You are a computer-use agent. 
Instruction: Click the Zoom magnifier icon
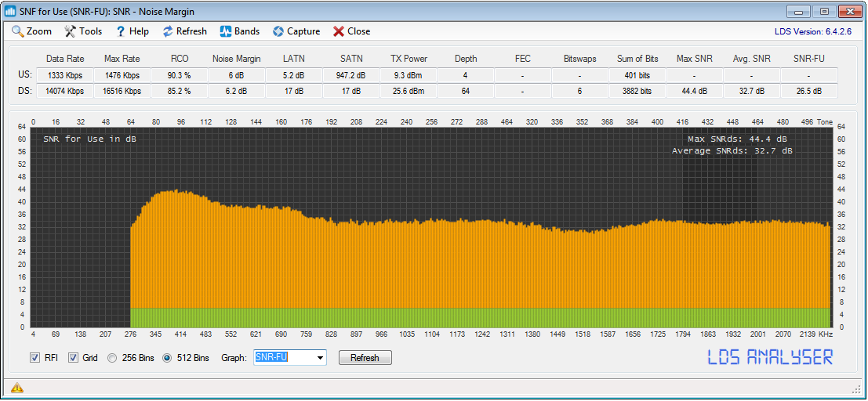18,31
